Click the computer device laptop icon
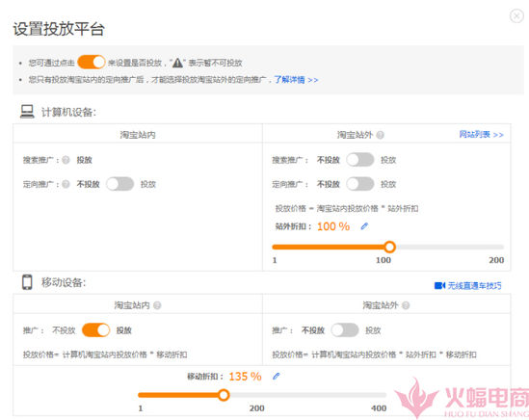Viewport: 529px width, 420px height. click(27, 112)
